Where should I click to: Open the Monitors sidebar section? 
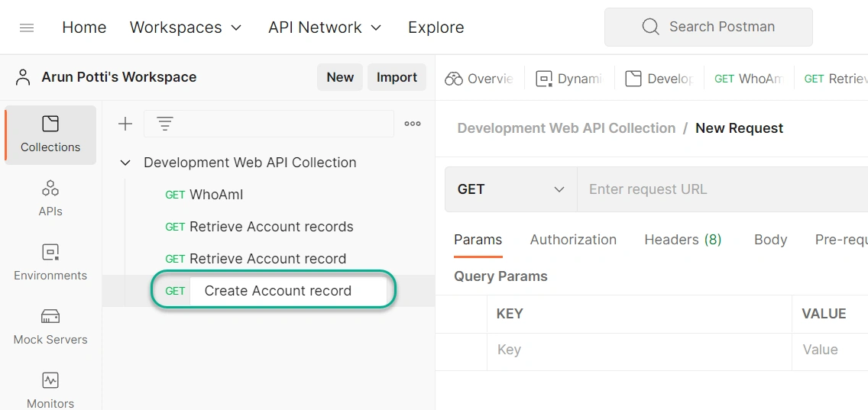click(x=50, y=390)
